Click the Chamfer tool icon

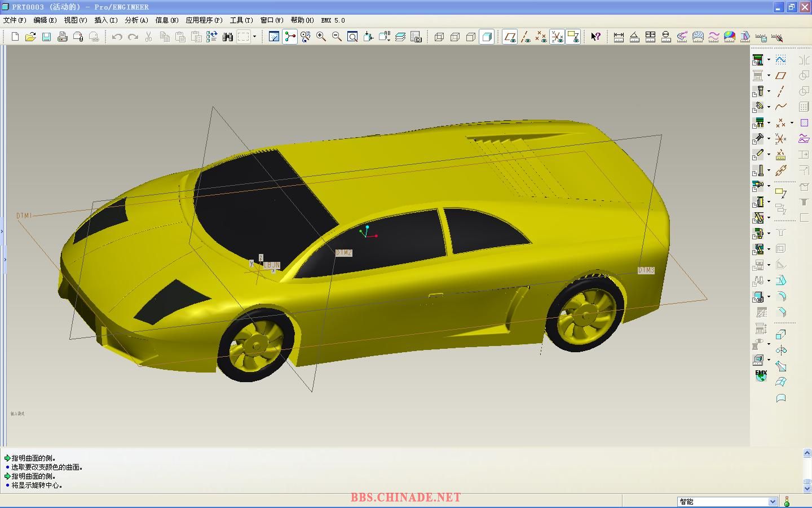click(781, 312)
